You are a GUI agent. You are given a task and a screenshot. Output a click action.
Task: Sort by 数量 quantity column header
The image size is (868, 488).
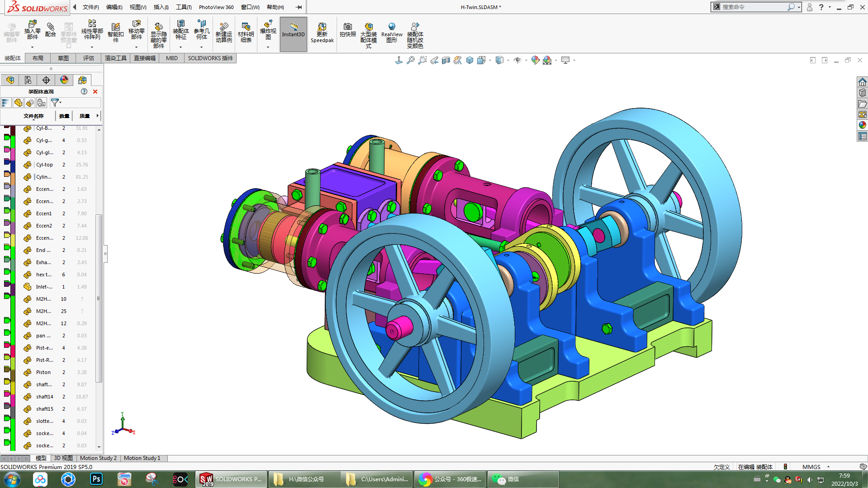pos(64,116)
